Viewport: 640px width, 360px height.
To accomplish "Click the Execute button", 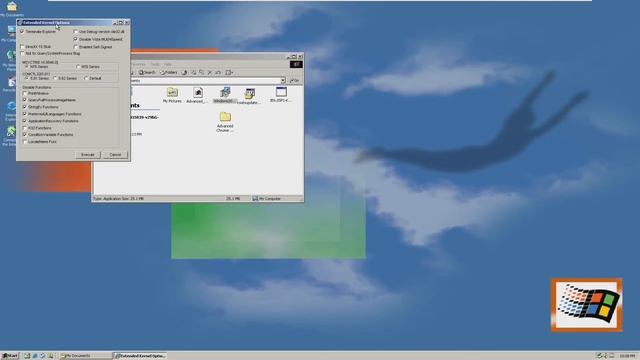I will click(88, 155).
